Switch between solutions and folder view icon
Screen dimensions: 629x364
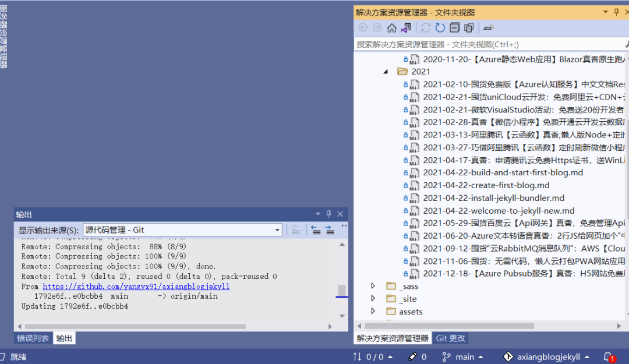tap(406, 28)
